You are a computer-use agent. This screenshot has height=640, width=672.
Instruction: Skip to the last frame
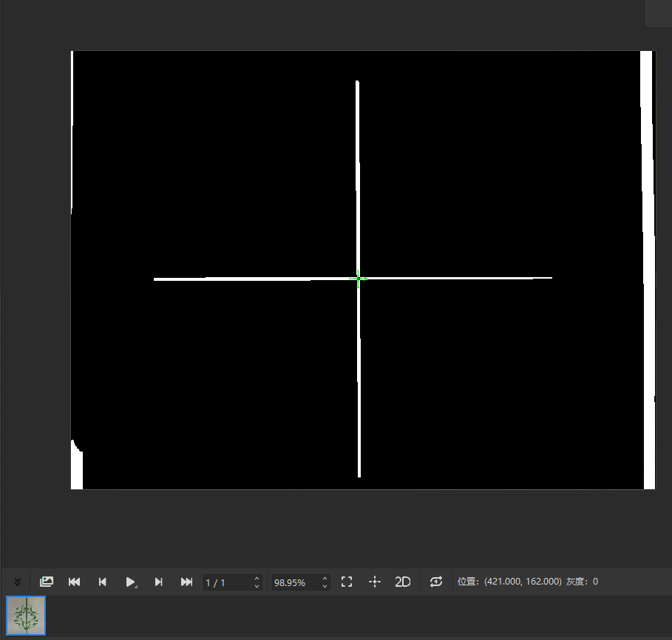(x=186, y=582)
